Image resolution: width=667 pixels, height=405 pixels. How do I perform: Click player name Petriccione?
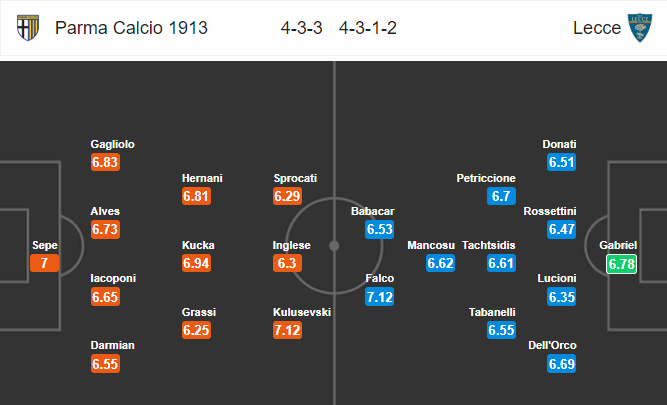486,178
